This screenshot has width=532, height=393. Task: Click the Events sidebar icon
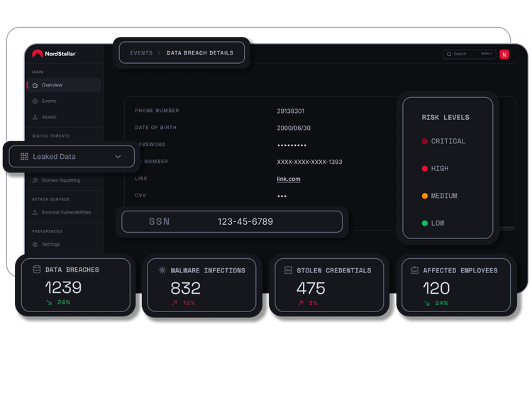click(35, 101)
